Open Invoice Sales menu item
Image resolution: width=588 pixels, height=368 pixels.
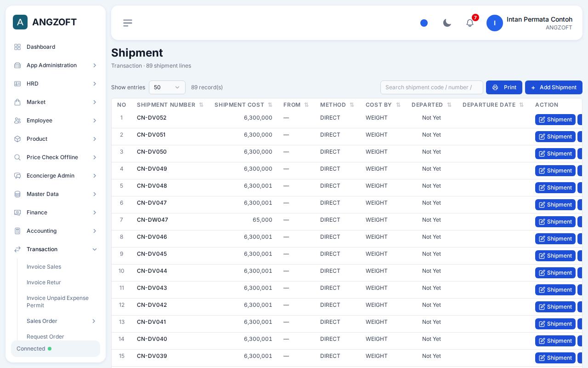tap(44, 267)
